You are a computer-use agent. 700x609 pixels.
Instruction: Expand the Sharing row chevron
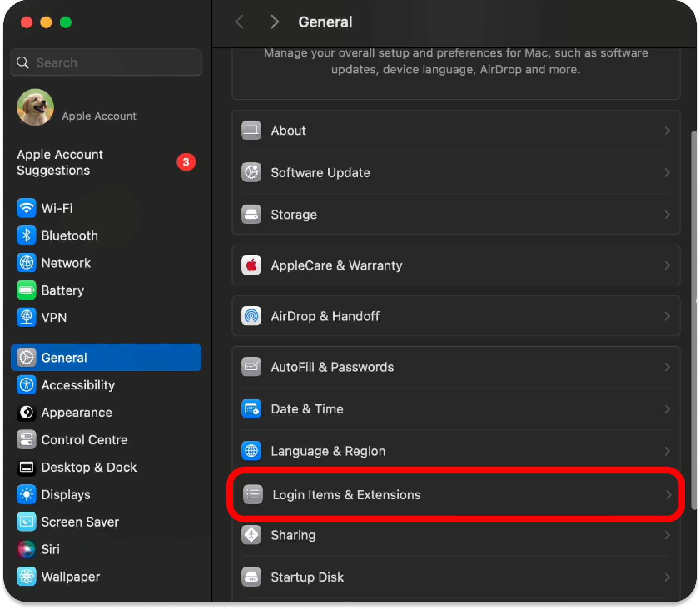pyautogui.click(x=667, y=535)
